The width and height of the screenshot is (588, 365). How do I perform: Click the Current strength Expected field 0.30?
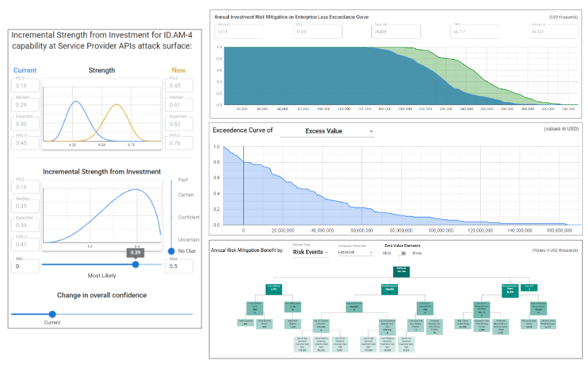coord(25,124)
